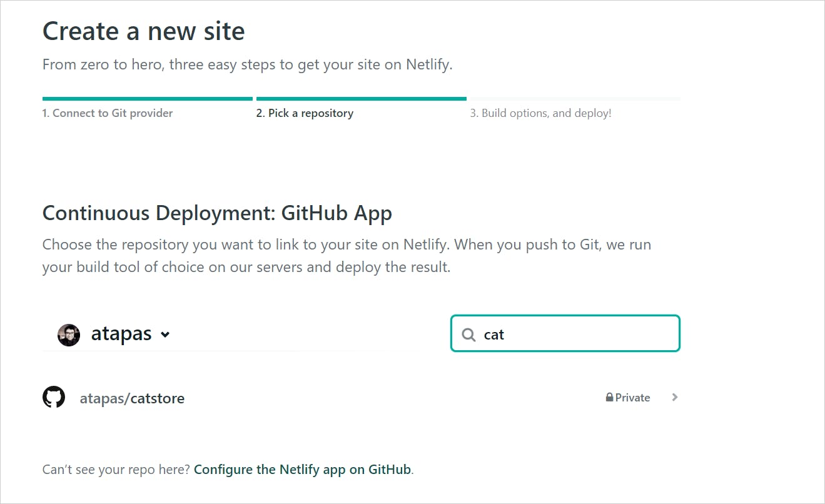Click the atapas account name

click(x=121, y=334)
